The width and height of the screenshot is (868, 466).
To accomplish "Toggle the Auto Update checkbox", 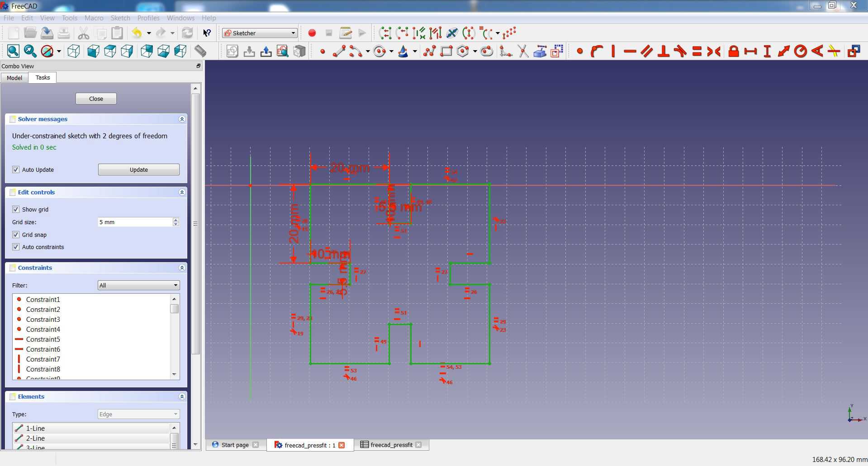I will point(16,169).
